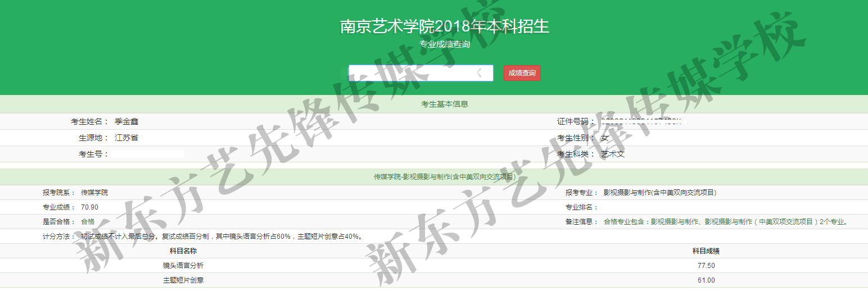Click the 考生性别 label
This screenshot has height=291, width=868.
576,138
